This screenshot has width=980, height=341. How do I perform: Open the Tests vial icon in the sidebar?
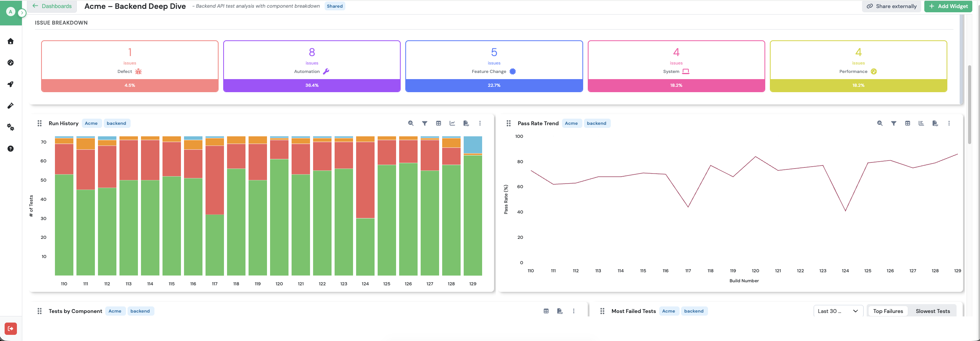pos(11,106)
